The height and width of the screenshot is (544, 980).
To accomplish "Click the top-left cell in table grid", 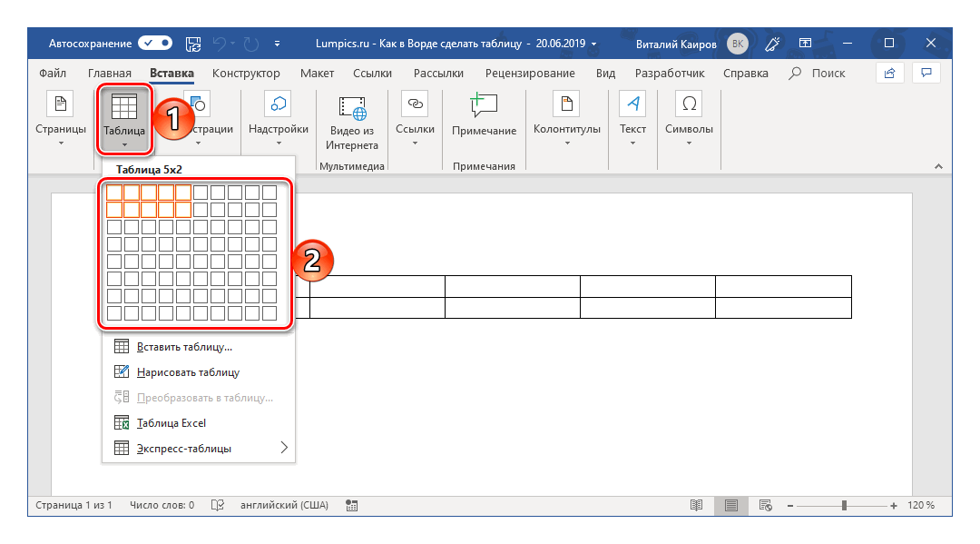I will [114, 193].
